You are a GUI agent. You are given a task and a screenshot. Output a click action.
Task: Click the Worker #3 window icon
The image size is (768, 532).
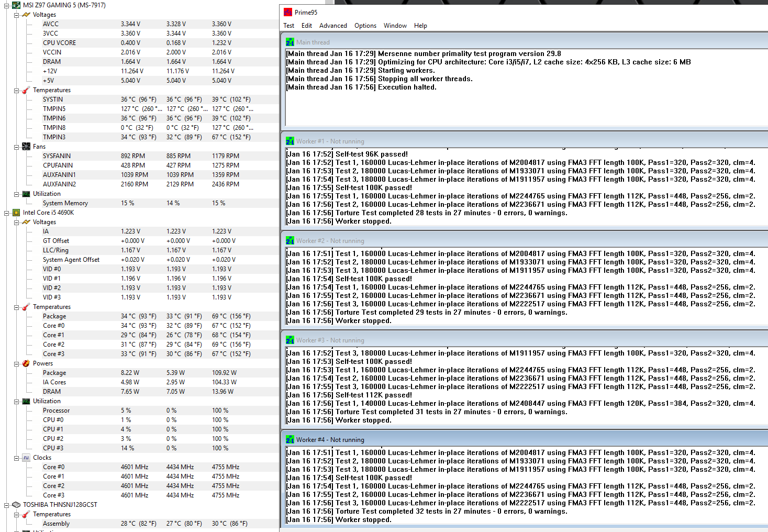(x=290, y=340)
